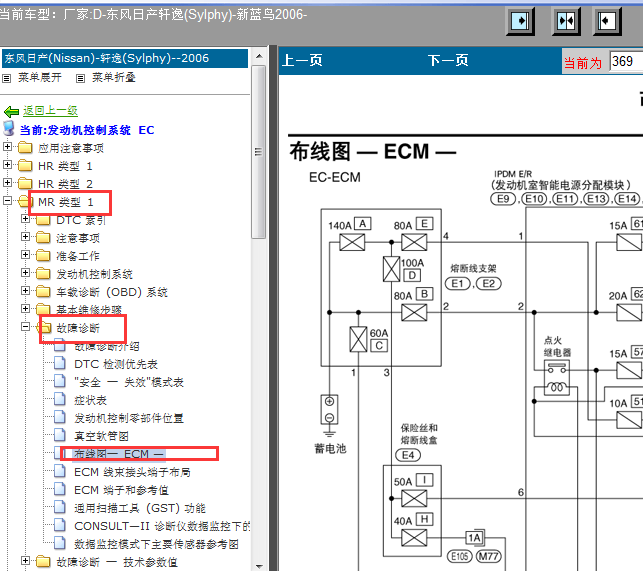Click the expand-right panel arrow button

pos(521,21)
